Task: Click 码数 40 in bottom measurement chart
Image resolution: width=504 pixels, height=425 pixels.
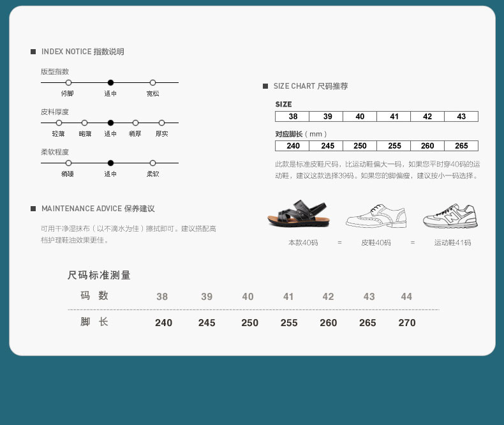Action: (248, 296)
